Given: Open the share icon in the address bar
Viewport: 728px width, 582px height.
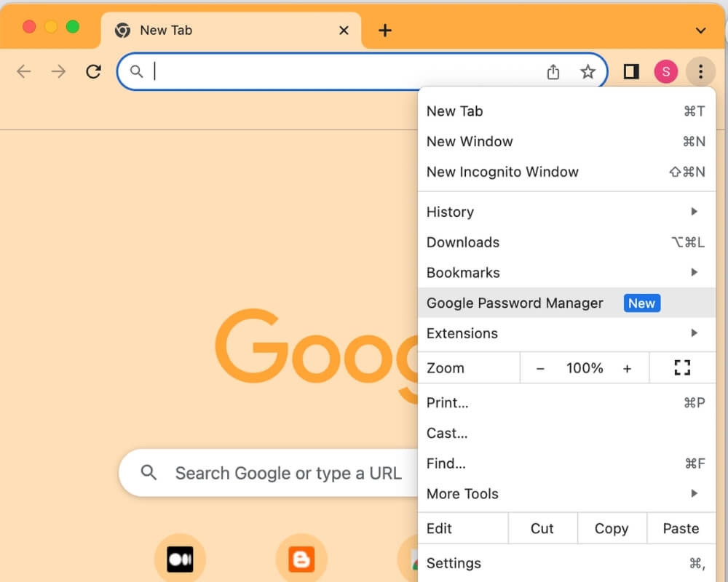Looking at the screenshot, I should (553, 72).
